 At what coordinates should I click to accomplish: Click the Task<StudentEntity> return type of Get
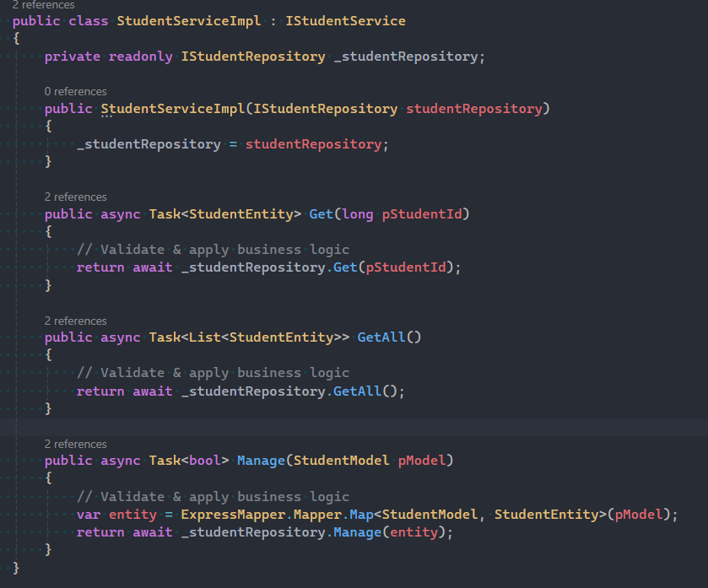[224, 214]
